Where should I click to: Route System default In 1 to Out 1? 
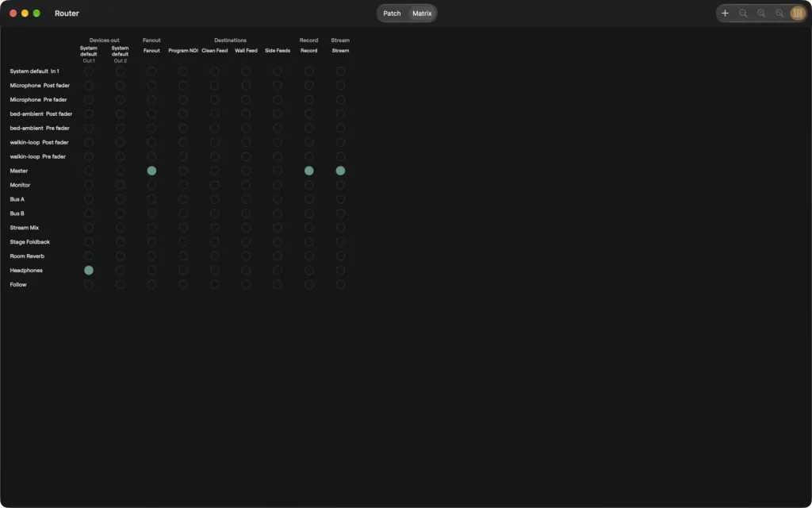[89, 71]
